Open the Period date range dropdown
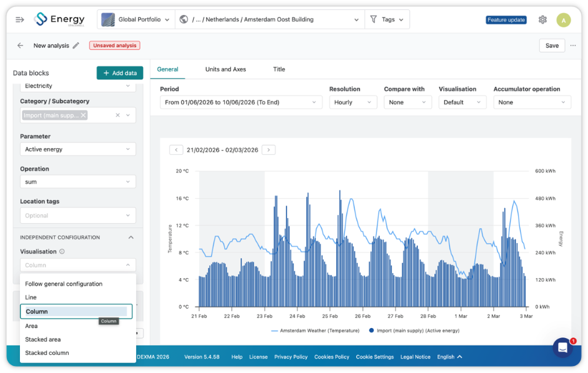 coord(241,102)
